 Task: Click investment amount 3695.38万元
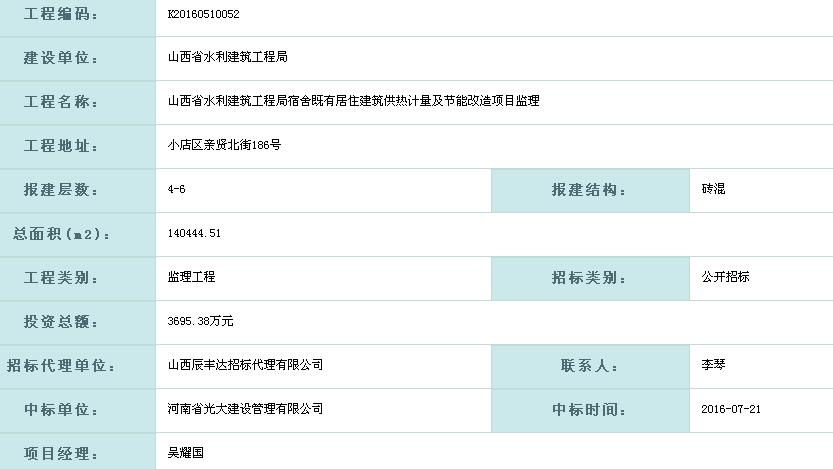click(200, 321)
